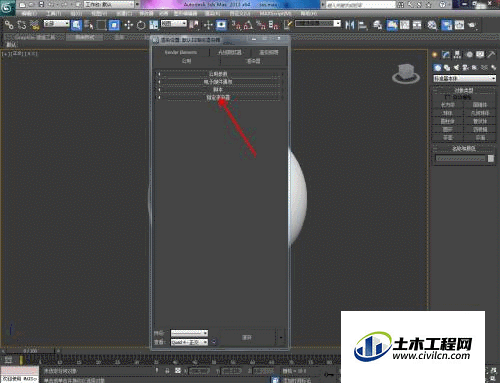Switch to the Modify command panel

(x=446, y=54)
